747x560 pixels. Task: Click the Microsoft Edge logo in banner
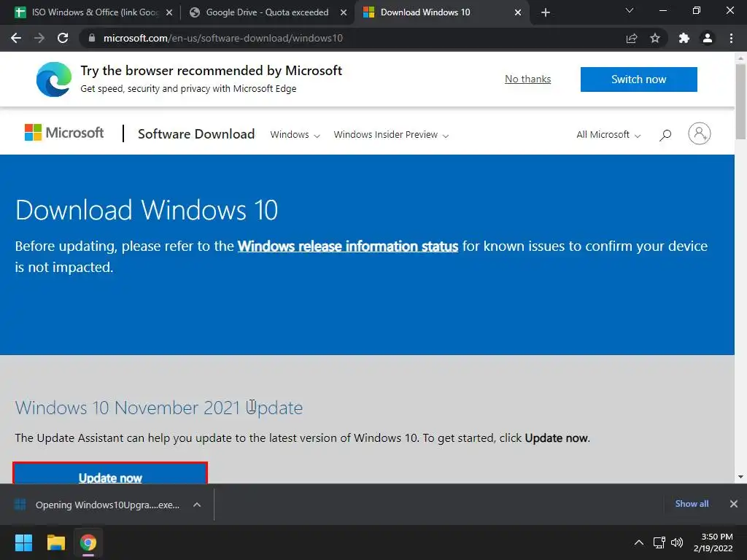coord(54,79)
